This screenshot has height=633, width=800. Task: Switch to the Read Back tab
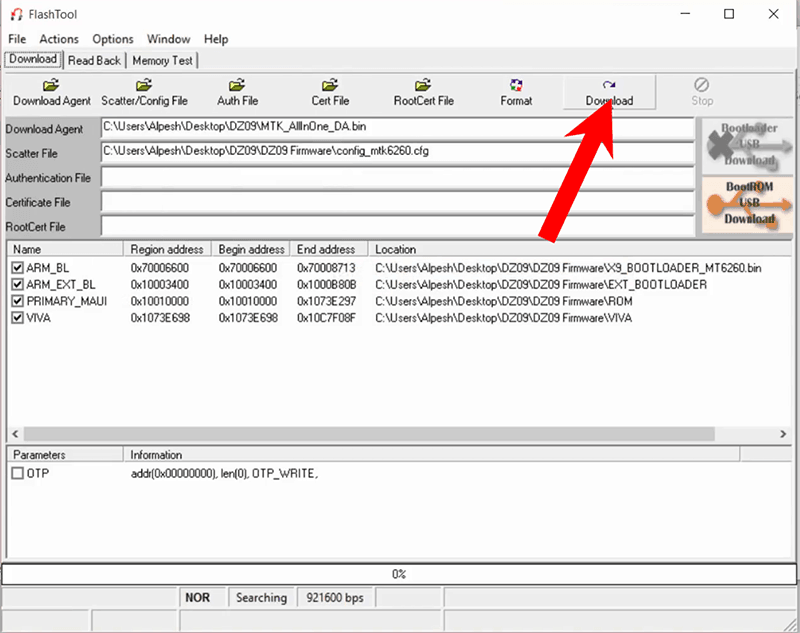pyautogui.click(x=94, y=61)
